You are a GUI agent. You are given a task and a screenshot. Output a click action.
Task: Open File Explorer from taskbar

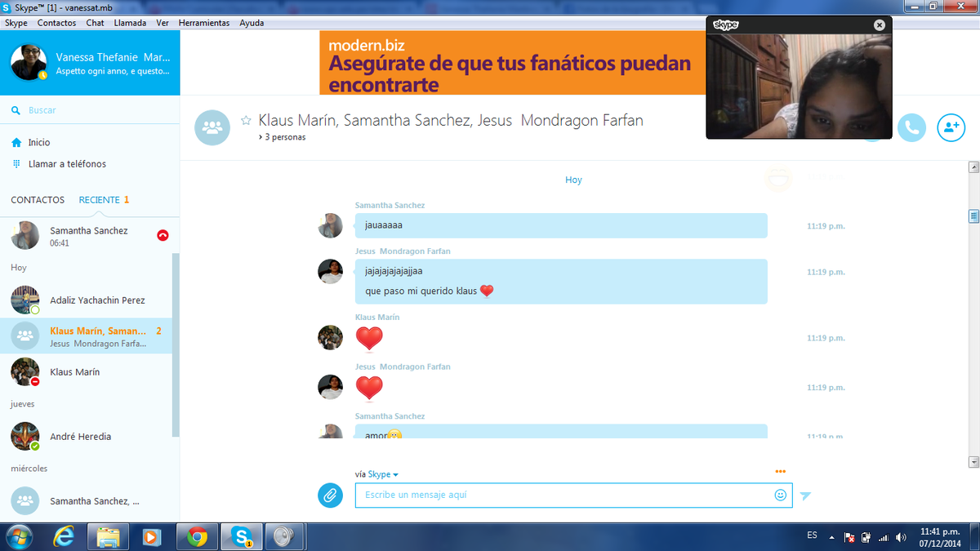(x=109, y=537)
